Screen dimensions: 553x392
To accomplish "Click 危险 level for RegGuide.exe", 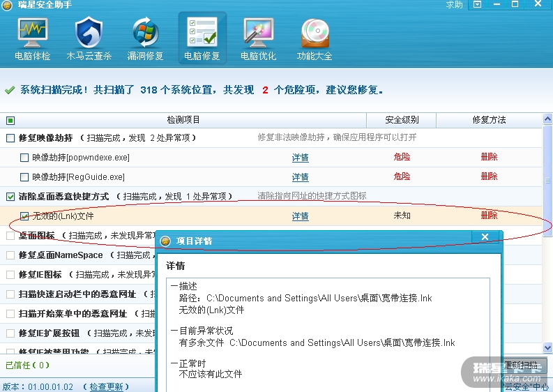I will point(402,176).
